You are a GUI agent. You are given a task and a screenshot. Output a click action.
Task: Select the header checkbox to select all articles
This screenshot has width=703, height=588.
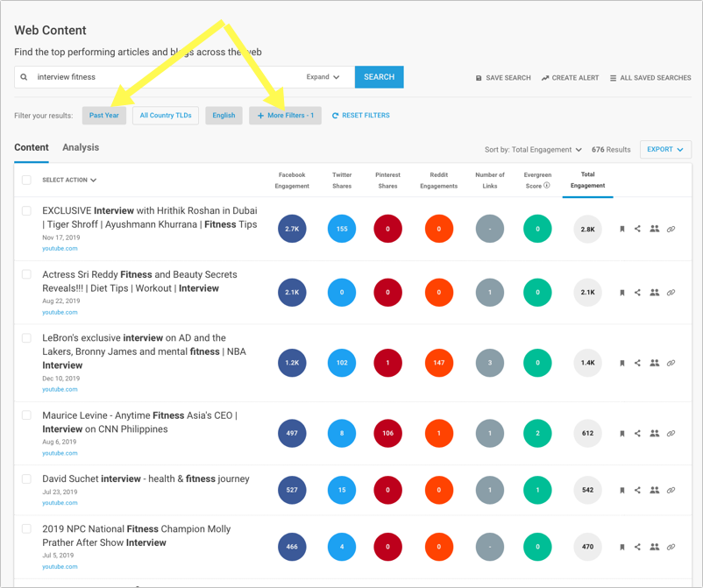25,178
